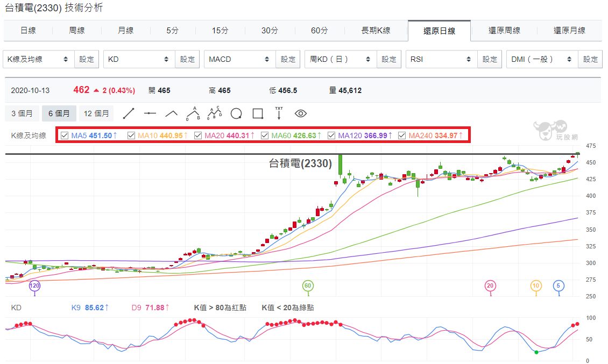This screenshot has width=608, height=364.
Task: Click the MA240 334.97 value label
Action: point(435,135)
